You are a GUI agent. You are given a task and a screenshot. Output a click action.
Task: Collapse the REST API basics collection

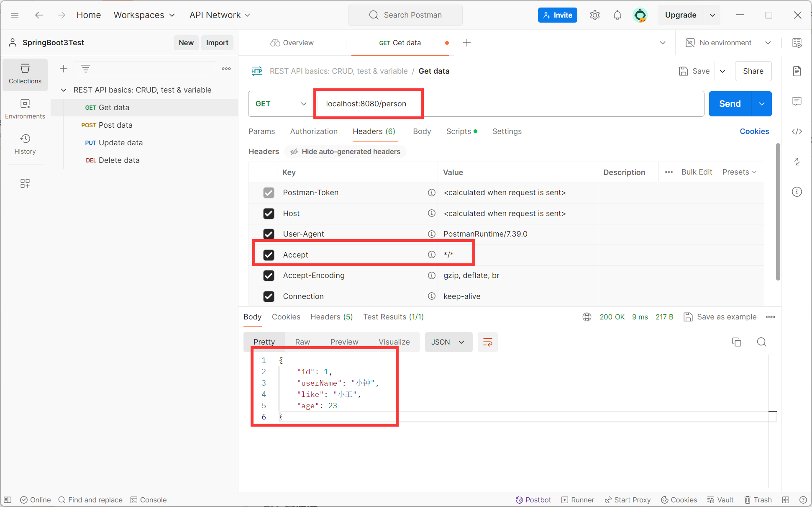(64, 90)
